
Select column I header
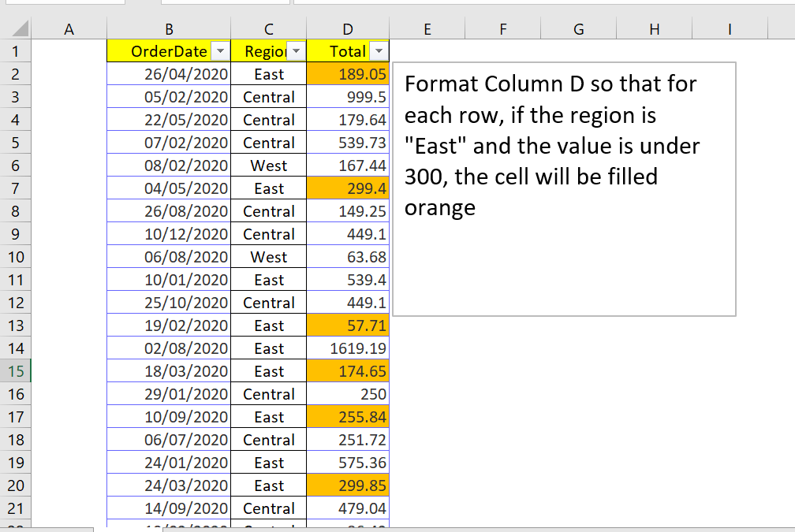coord(730,29)
